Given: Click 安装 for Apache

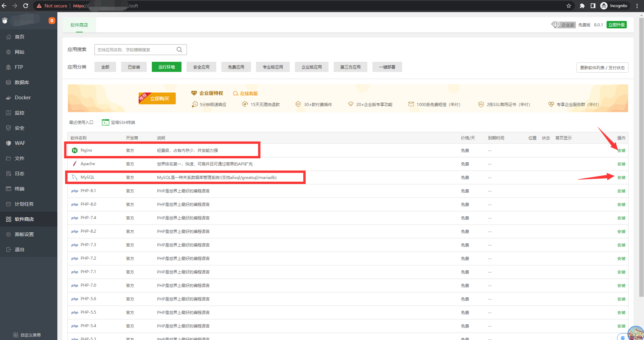Looking at the screenshot, I should click(x=621, y=164).
